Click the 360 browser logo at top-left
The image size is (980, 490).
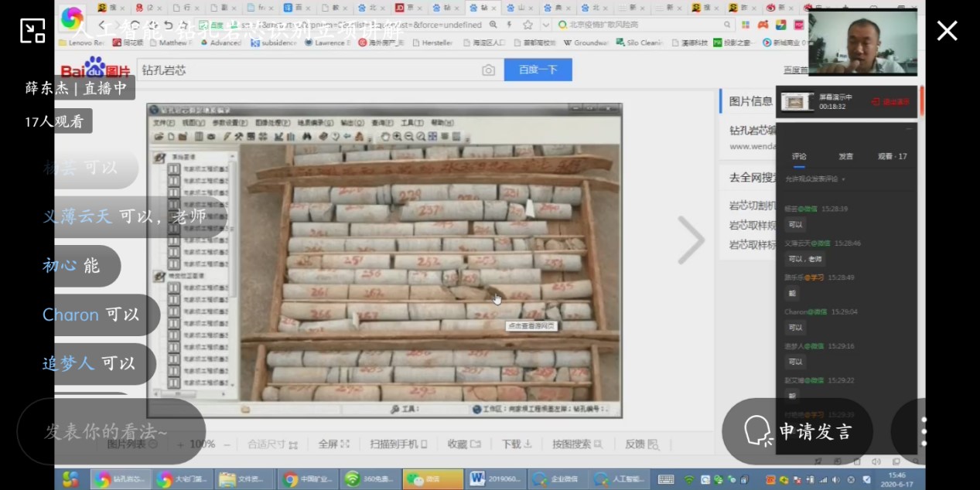pyautogui.click(x=72, y=17)
